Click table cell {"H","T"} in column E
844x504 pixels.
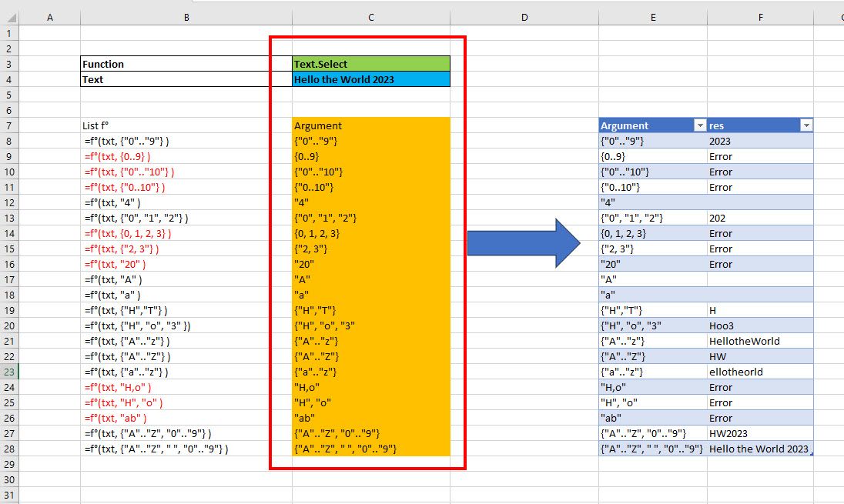pos(653,310)
